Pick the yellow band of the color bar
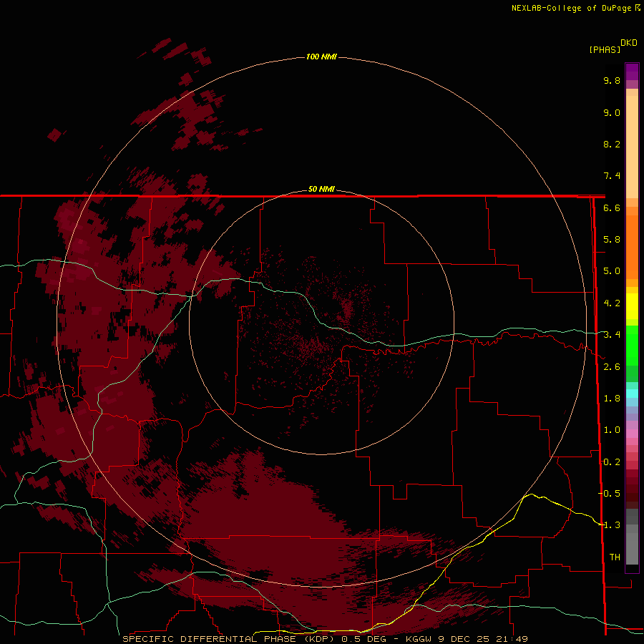The width and height of the screenshot is (644, 644). click(632, 306)
